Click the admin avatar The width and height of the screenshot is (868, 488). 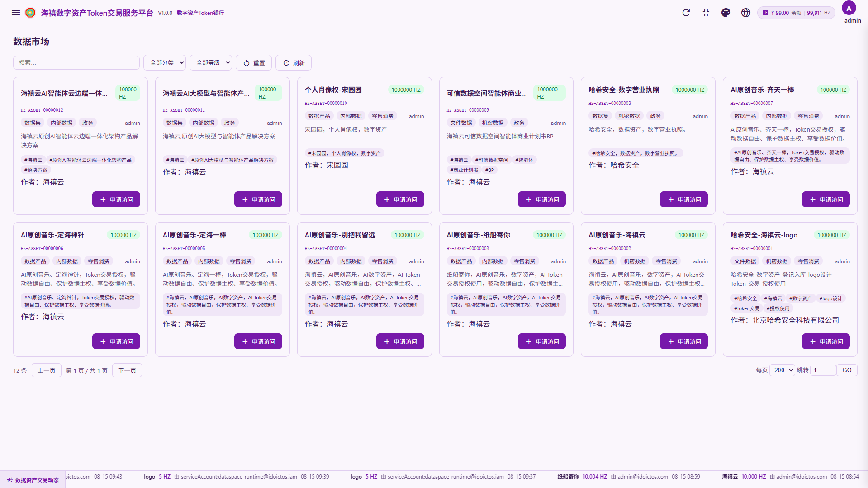point(849,8)
